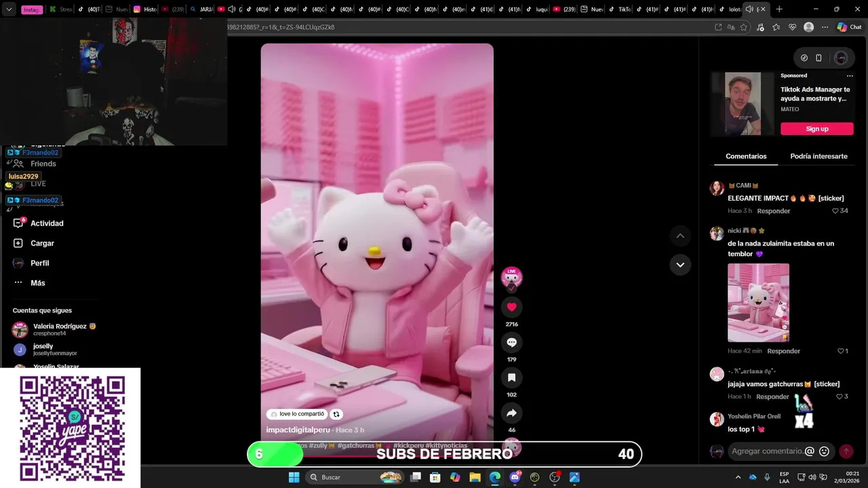Open the TikTok coins icon in top-right pill
Image resolution: width=868 pixels, height=488 pixels.
(x=804, y=58)
